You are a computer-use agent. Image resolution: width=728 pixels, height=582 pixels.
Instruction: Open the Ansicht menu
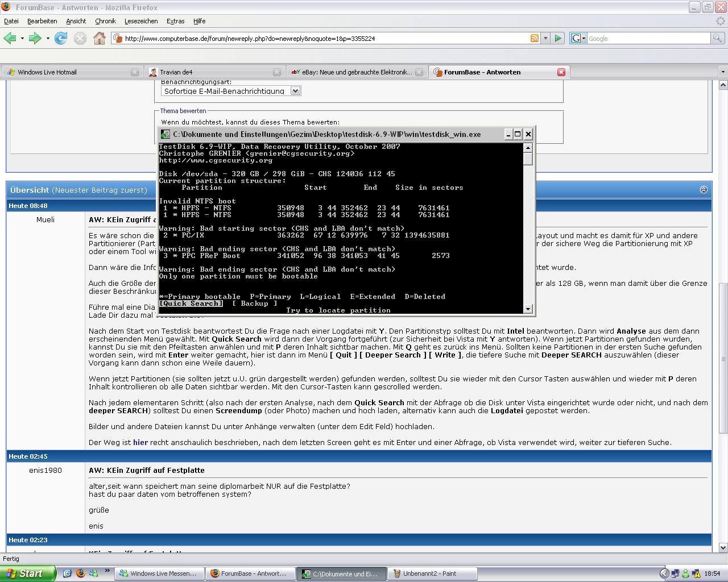click(76, 21)
